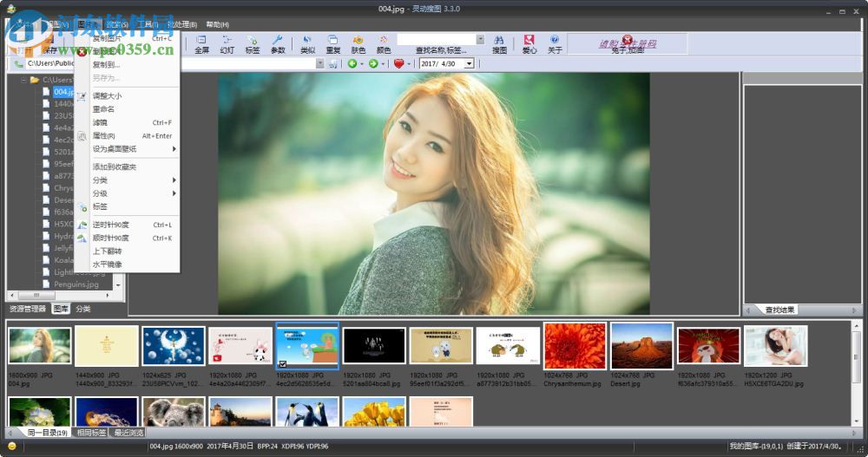This screenshot has height=457, width=868.
Task: Switch to the 相同标签 tab
Action: pos(91,433)
